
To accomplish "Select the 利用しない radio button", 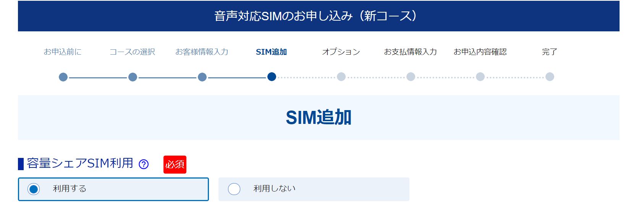I will tap(234, 189).
